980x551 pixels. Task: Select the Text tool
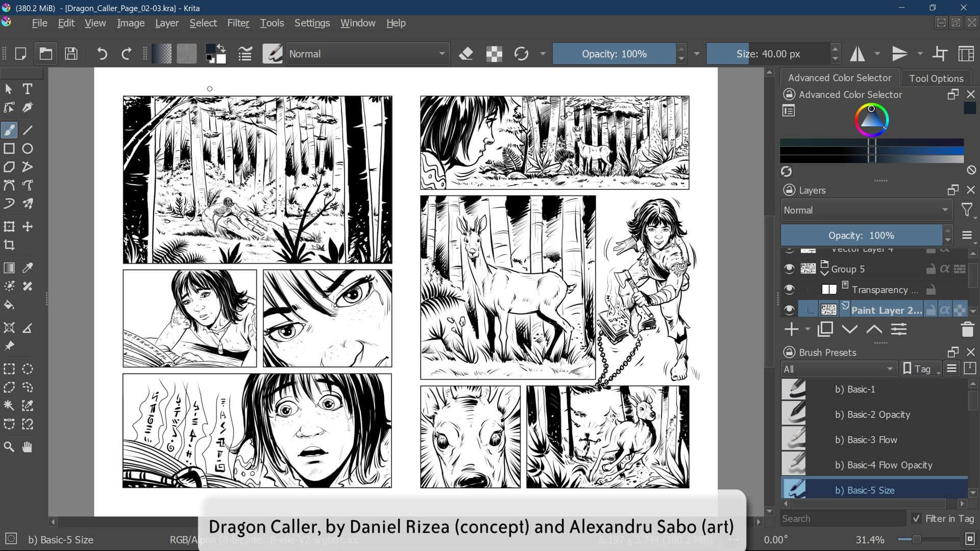[28, 89]
